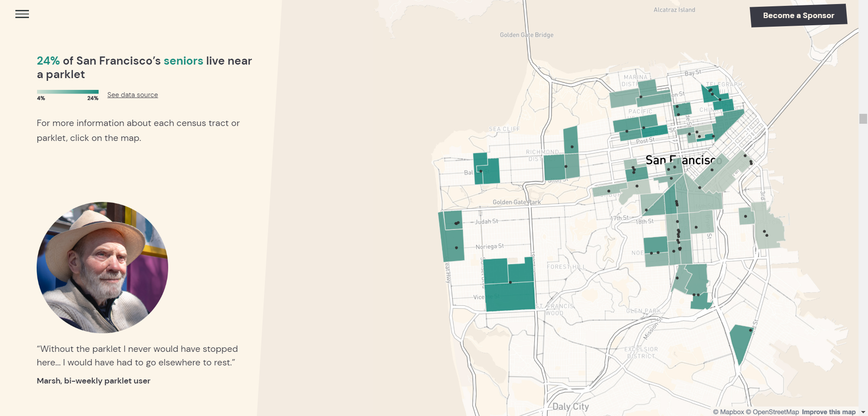Image resolution: width=868 pixels, height=416 pixels.
Task: Click the parklet dot below Richmond District label
Action: point(566,166)
